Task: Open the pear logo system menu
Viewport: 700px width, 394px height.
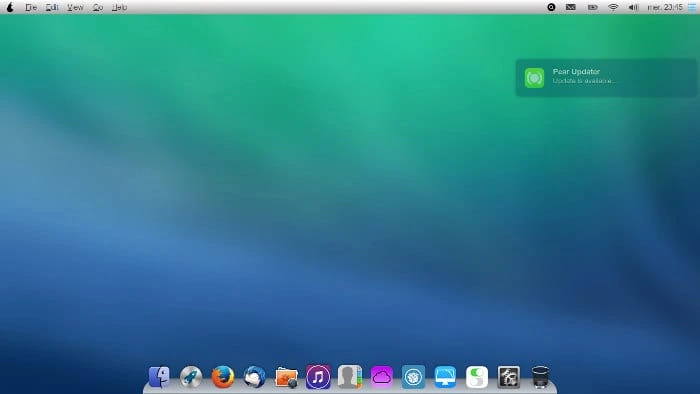Action: tap(10, 7)
